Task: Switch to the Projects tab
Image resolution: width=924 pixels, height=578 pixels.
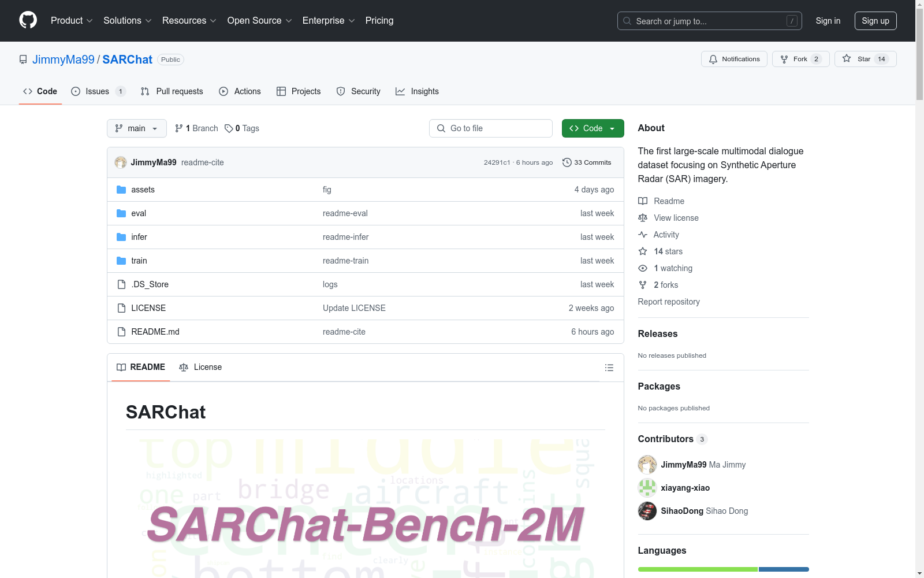Action: click(x=299, y=91)
